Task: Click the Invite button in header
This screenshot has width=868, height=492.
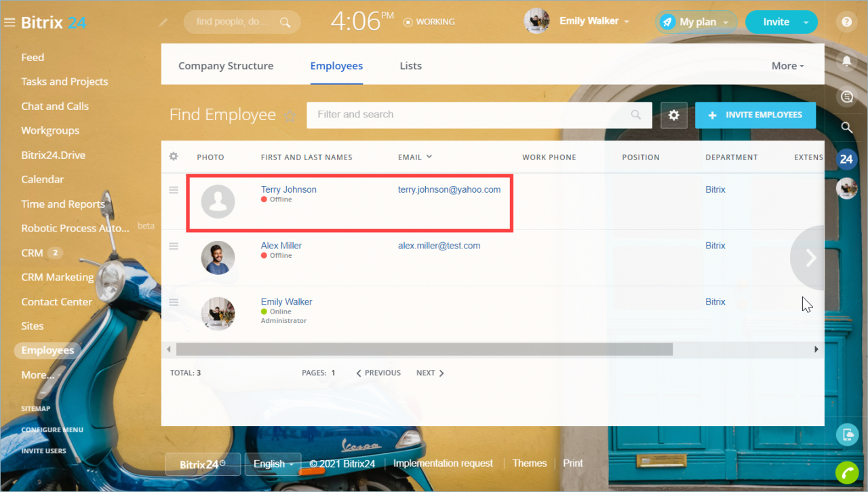Action: click(776, 22)
